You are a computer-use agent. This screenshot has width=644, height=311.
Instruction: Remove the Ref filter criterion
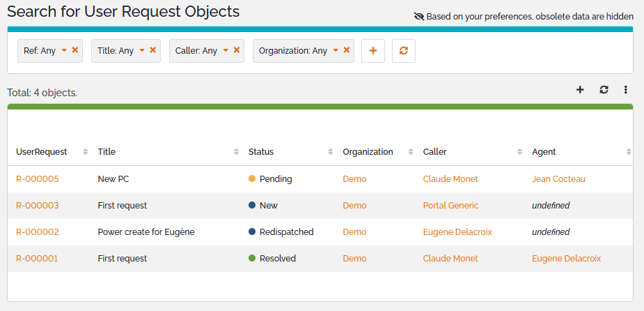coord(75,50)
